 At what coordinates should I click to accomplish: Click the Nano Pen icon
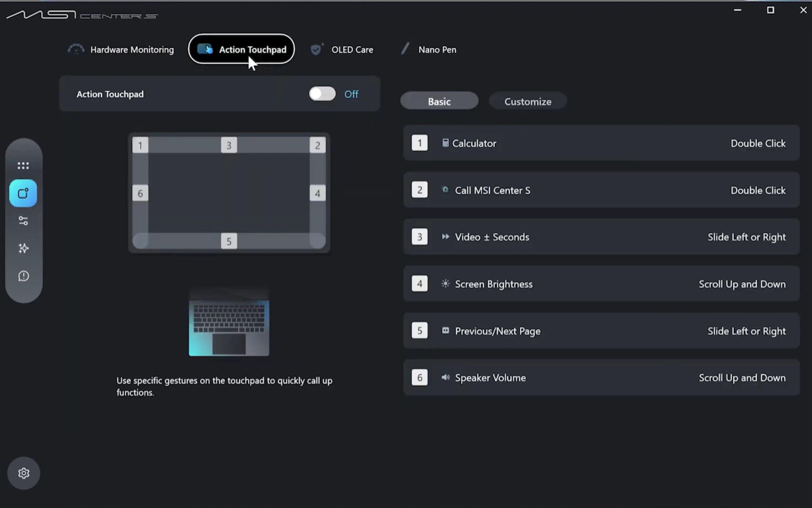tap(405, 49)
